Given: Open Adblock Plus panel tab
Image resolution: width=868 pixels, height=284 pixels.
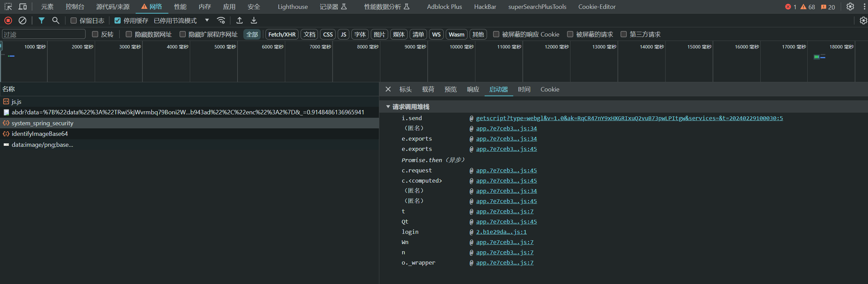Looking at the screenshot, I should tap(444, 7).
